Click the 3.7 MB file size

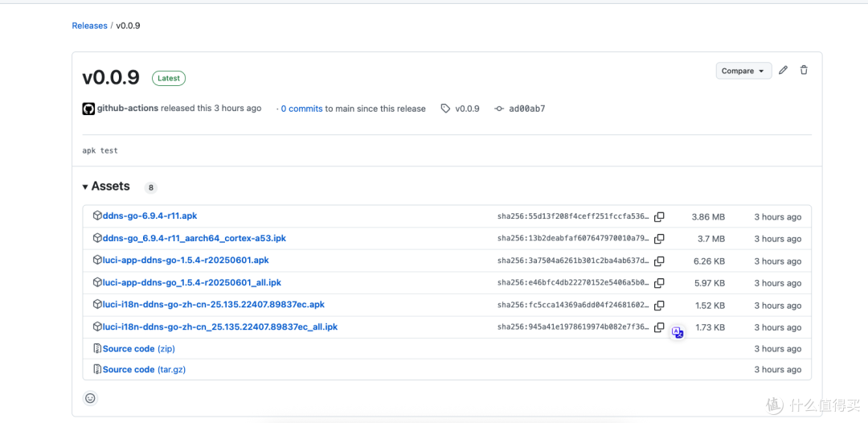coord(710,239)
